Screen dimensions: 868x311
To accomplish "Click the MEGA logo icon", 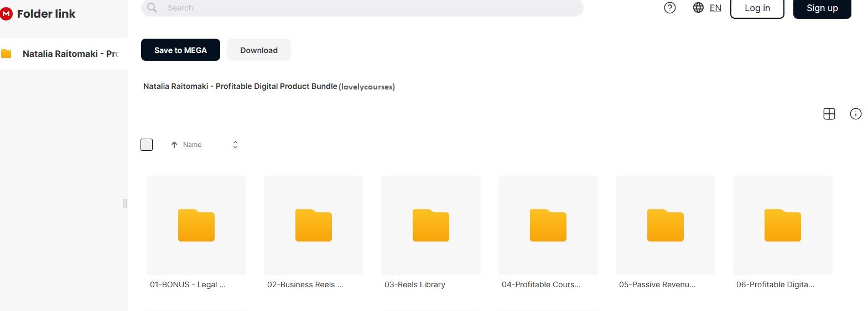I will [x=6, y=14].
